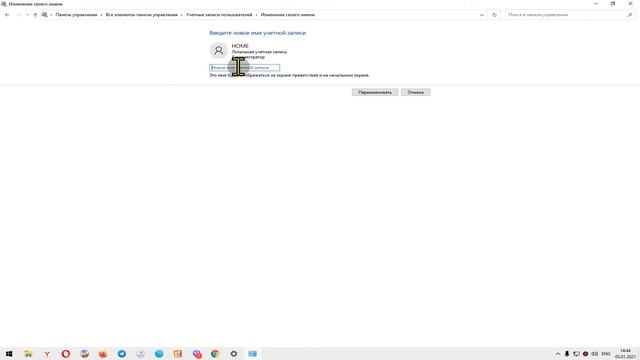This screenshot has height=360, width=640.
Task: Open the recent locations chevron dropdown
Action: [x=27, y=15]
